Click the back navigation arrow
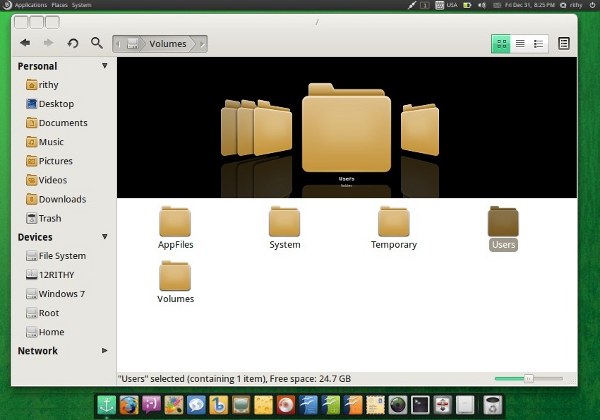 click(25, 43)
